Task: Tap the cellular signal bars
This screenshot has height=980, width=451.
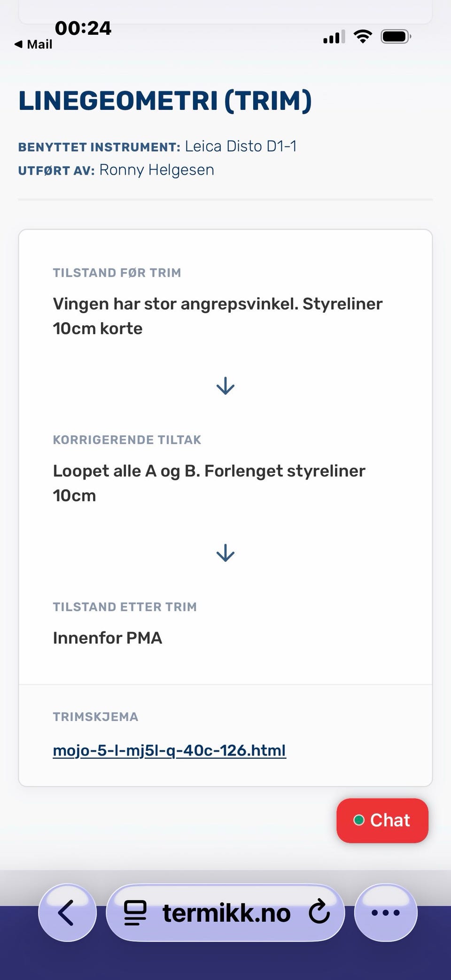Action: click(x=334, y=37)
